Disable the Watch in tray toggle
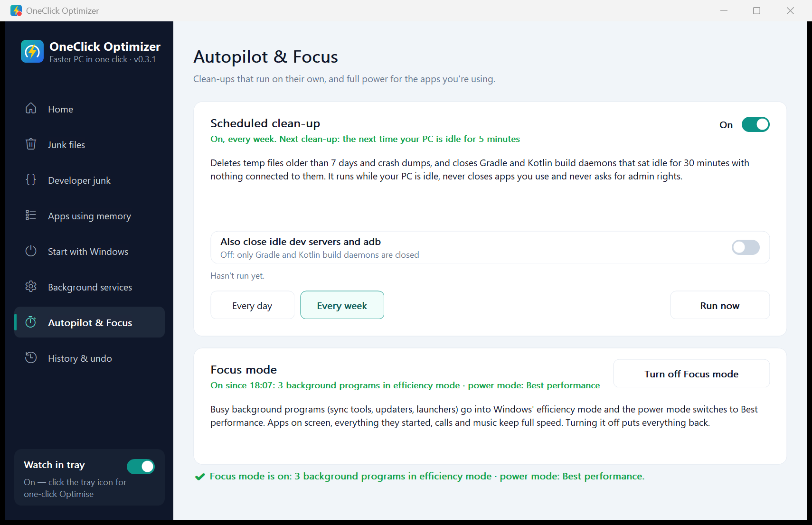This screenshot has width=812, height=525. (x=141, y=467)
